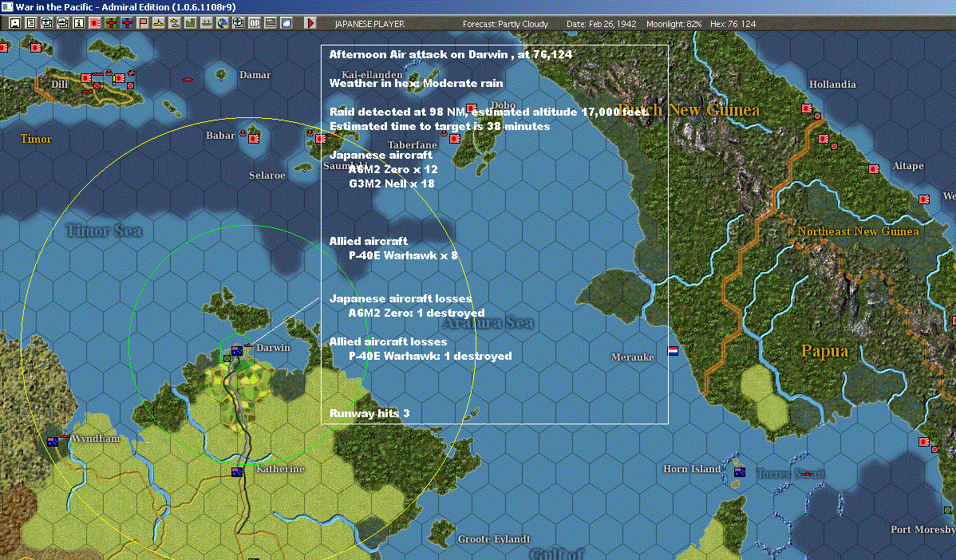Click the second stacked screens toolbar icon

coord(63,23)
